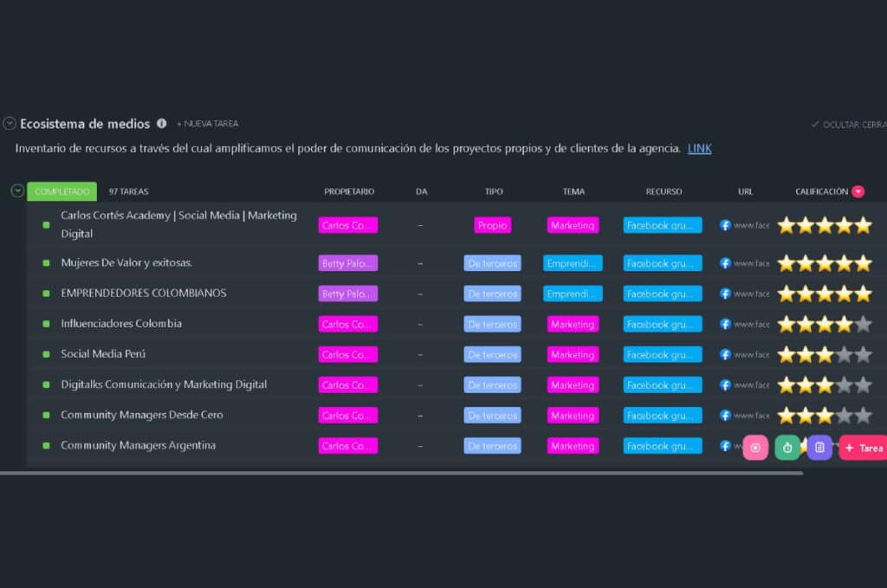Set fifth star rating for Carlos Cortés Academy
The height and width of the screenshot is (588, 887).
tap(864, 225)
